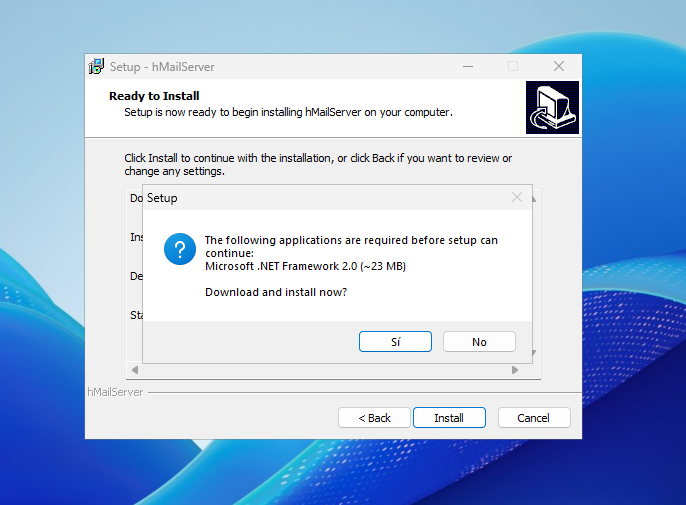Click the 'Click Install to continue' instruction text

[x=318, y=165]
